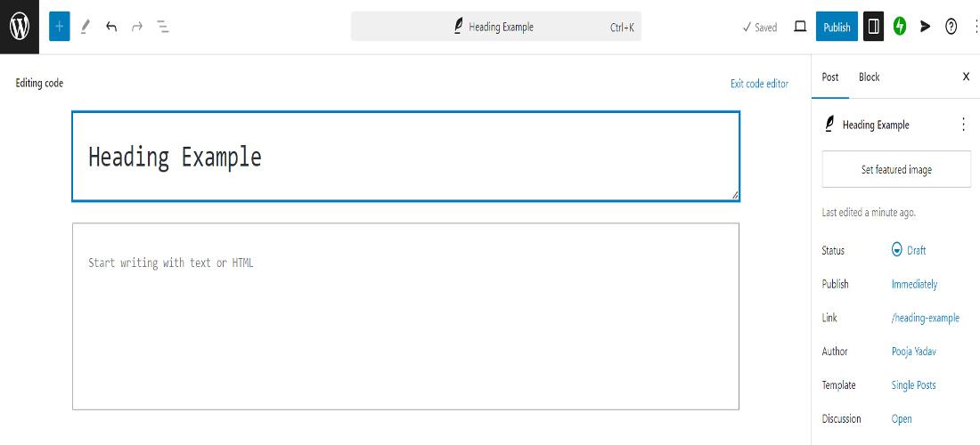980x445 pixels.
Task: Switch to the Block tab
Action: pos(869,77)
